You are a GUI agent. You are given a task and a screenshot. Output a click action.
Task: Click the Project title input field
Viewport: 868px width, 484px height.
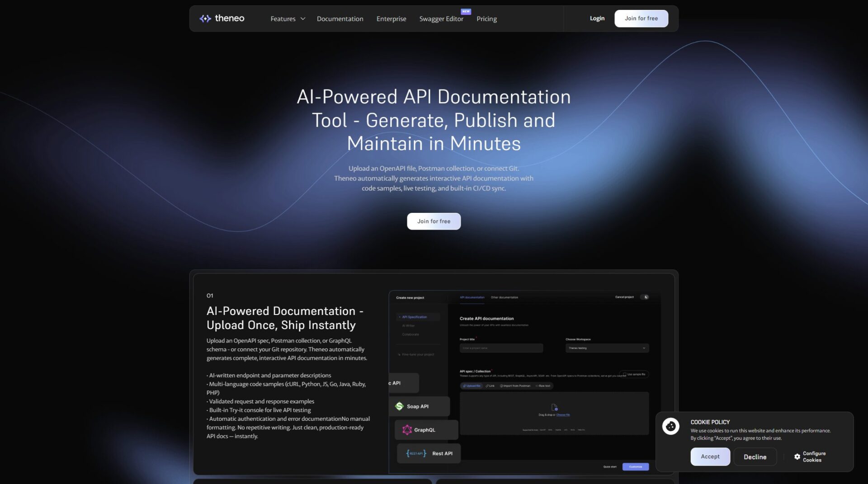coord(501,348)
